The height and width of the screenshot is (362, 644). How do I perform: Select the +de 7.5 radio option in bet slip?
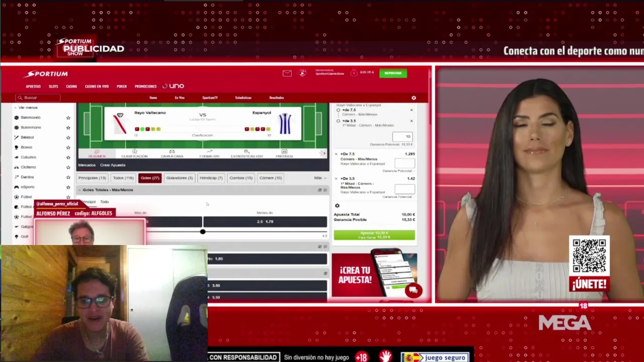point(338,110)
